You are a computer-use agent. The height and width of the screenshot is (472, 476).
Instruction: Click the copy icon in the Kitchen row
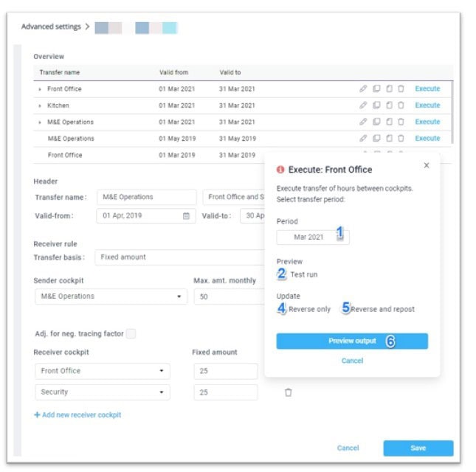point(376,105)
